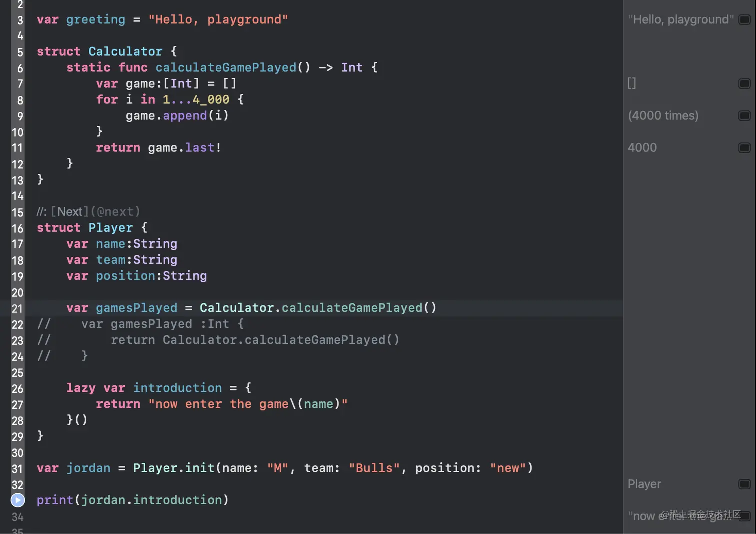The image size is (756, 534).
Task: Show Quick Look for 4000 result
Action: click(x=744, y=147)
